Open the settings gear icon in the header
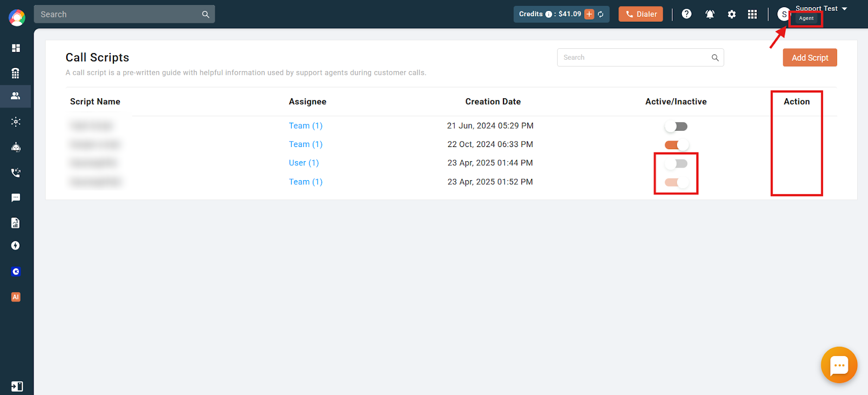 [732, 14]
